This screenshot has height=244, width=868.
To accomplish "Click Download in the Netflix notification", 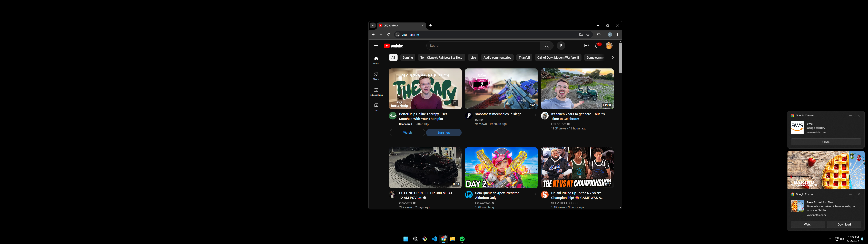I will coord(844,225).
